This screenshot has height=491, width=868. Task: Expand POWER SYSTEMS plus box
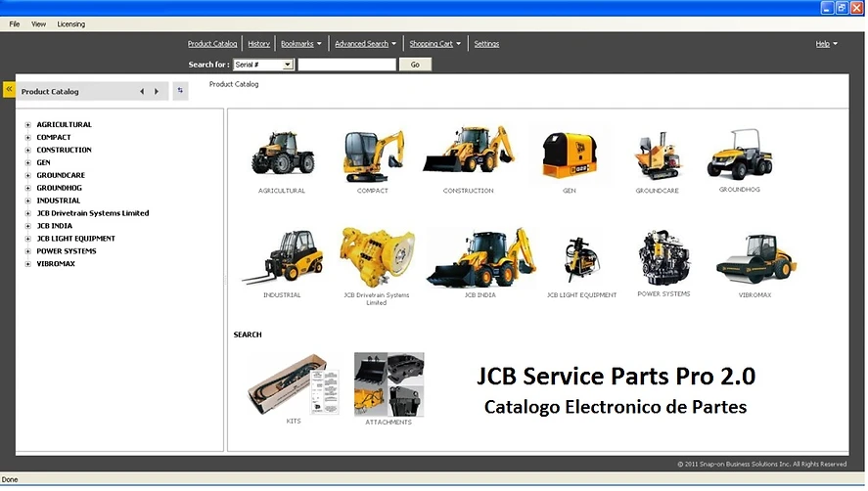pyautogui.click(x=27, y=252)
